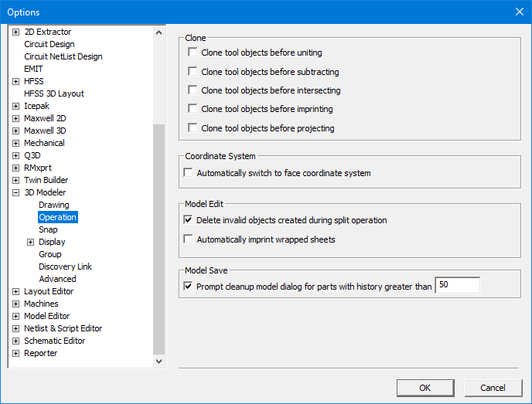This screenshot has width=532, height=404.
Task: Open the Snap options page
Action: [48, 229]
